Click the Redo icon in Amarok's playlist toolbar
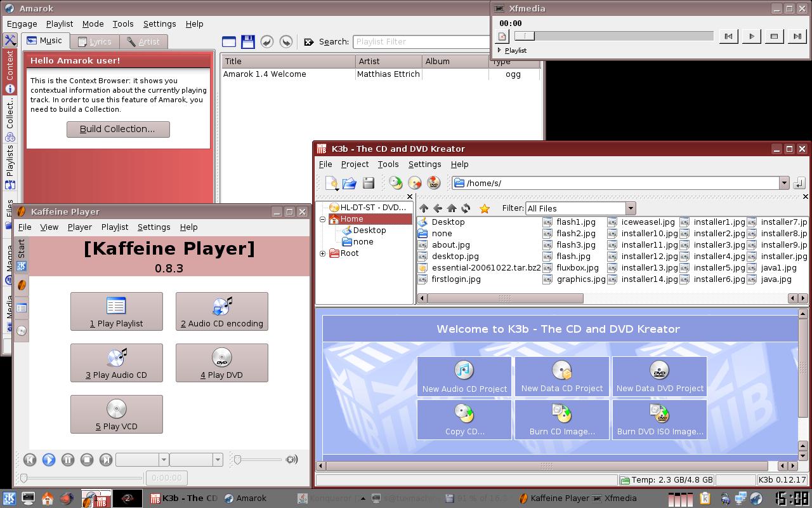This screenshot has height=508, width=812. 286,42
